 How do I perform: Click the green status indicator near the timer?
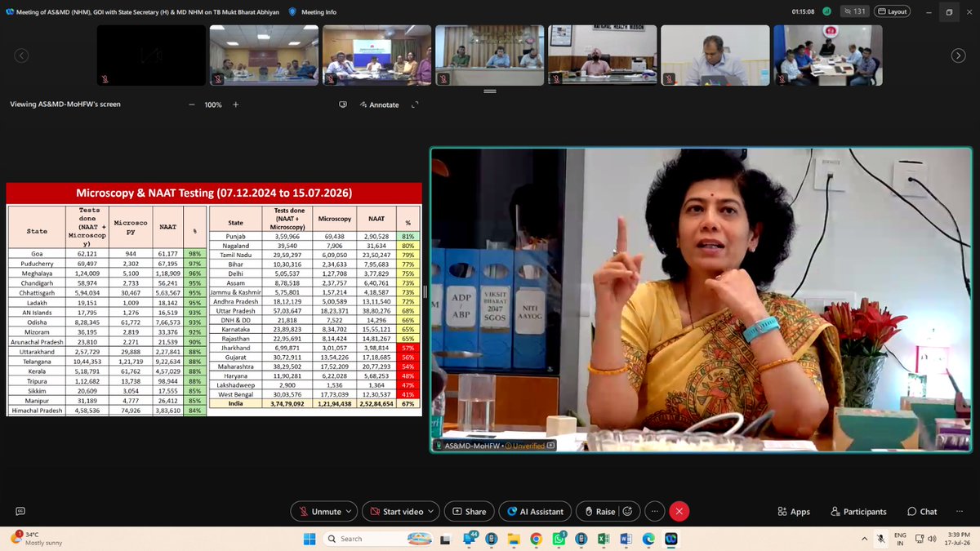(827, 11)
